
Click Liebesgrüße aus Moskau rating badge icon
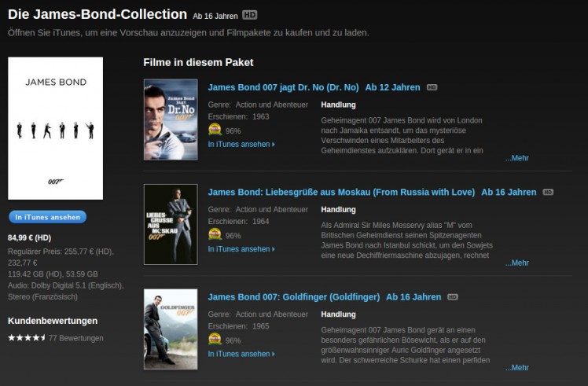215,234
